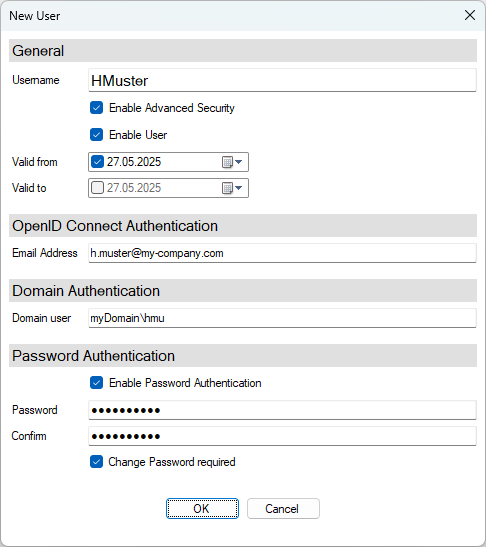
Task: Disable the Enable Password Authentication checkbox
Action: [96, 383]
